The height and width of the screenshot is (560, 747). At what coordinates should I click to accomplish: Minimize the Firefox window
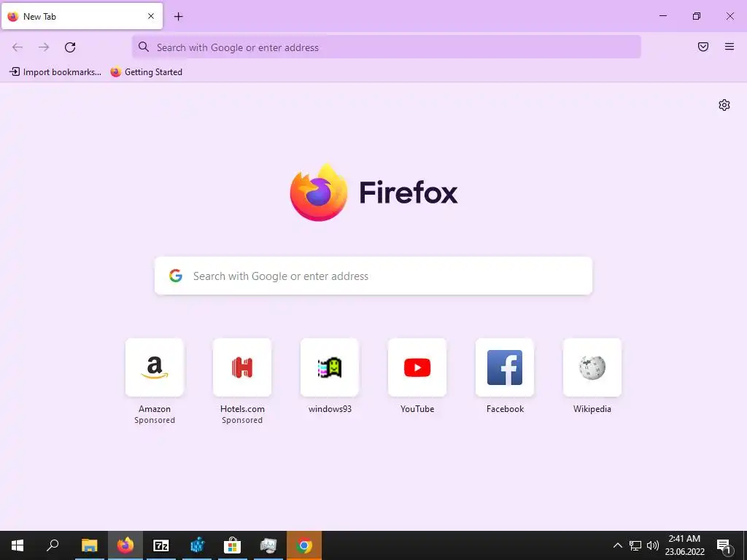coord(662,16)
